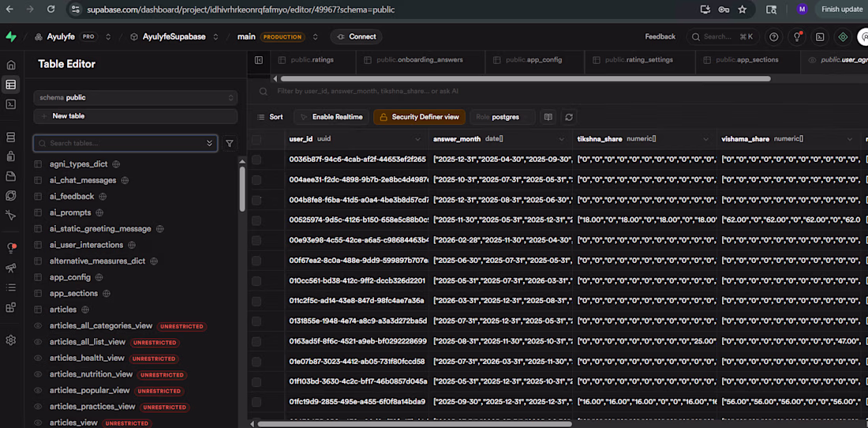Viewport: 868px width, 428px height.
Task: Click the Enable Realtime button
Action: tap(330, 117)
